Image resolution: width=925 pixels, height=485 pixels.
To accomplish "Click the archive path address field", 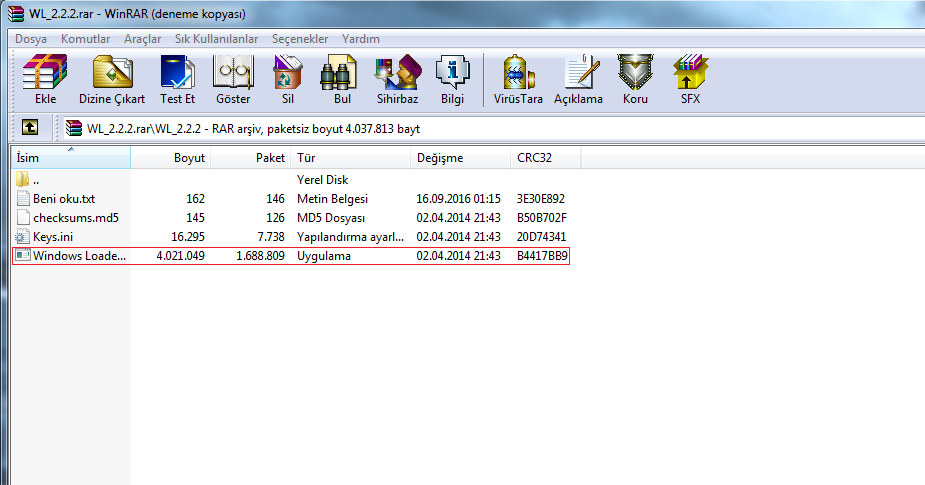I will pos(493,129).
